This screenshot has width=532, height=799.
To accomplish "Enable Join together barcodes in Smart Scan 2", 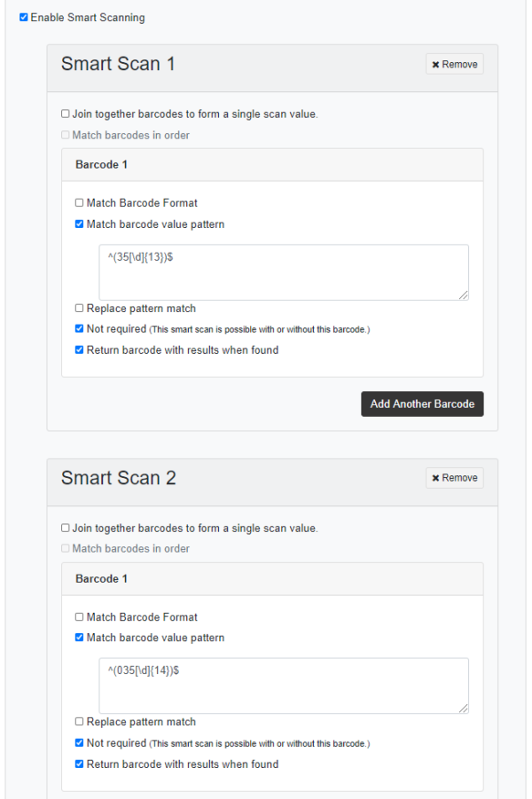I will click(x=66, y=529).
